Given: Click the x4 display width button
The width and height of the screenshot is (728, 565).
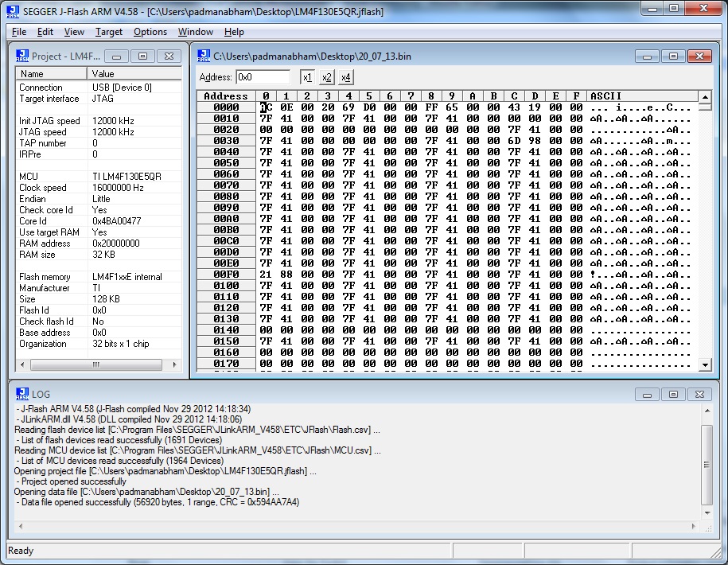Looking at the screenshot, I should [346, 77].
